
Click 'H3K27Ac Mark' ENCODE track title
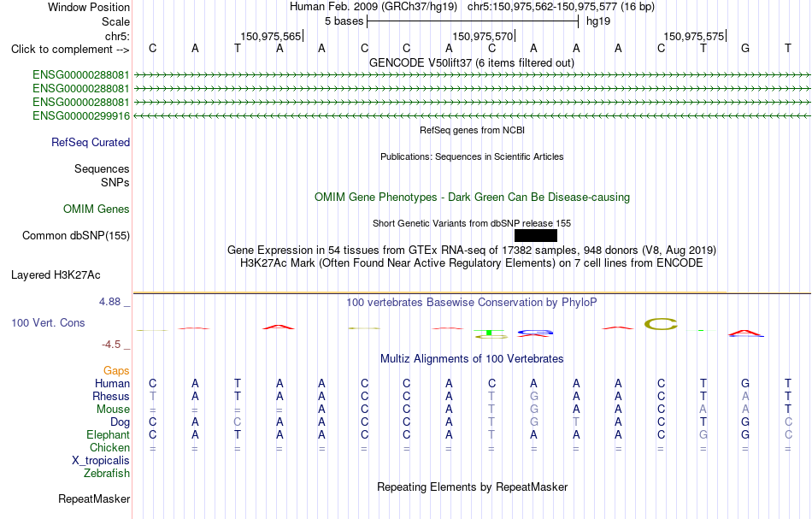pyautogui.click(x=472, y=263)
